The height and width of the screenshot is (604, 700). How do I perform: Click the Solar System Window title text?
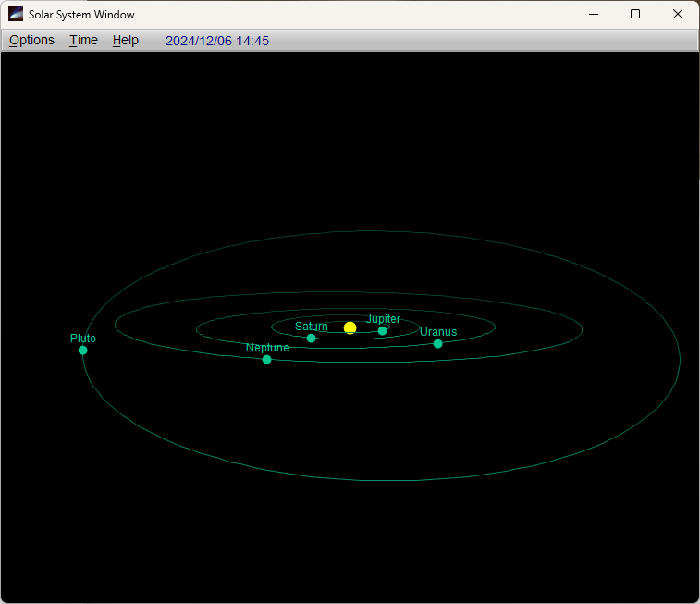(x=81, y=15)
